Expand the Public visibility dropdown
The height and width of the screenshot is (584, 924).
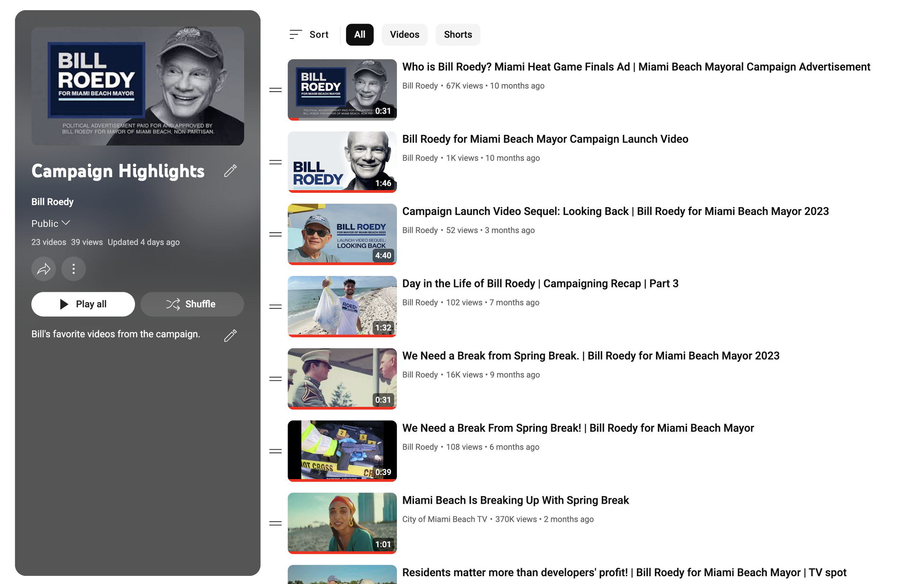[x=51, y=223]
